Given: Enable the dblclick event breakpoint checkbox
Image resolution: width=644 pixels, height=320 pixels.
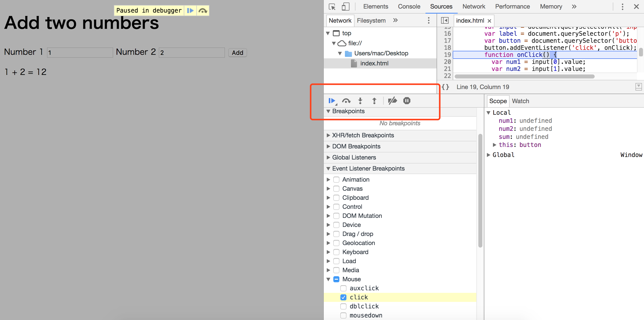Looking at the screenshot, I should (343, 306).
